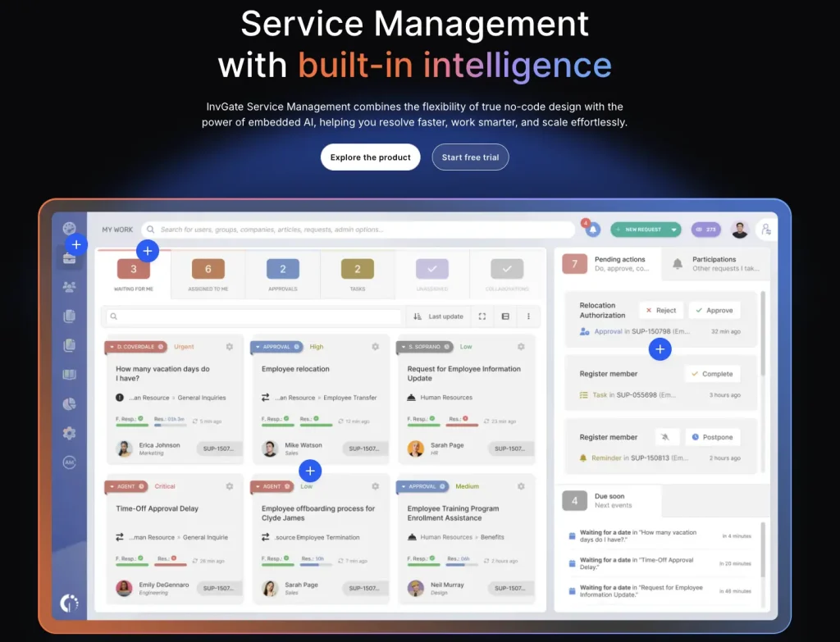Click the Res. 10h progress bar on offboarding card

click(316, 565)
